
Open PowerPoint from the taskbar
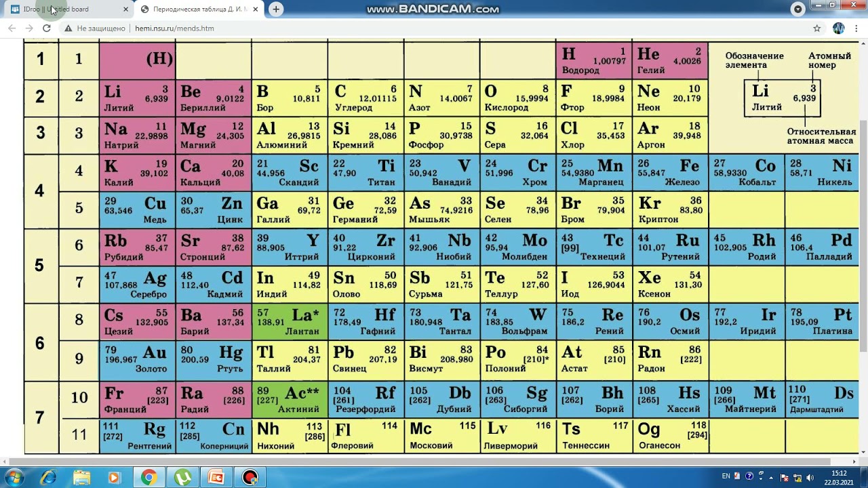[216, 477]
